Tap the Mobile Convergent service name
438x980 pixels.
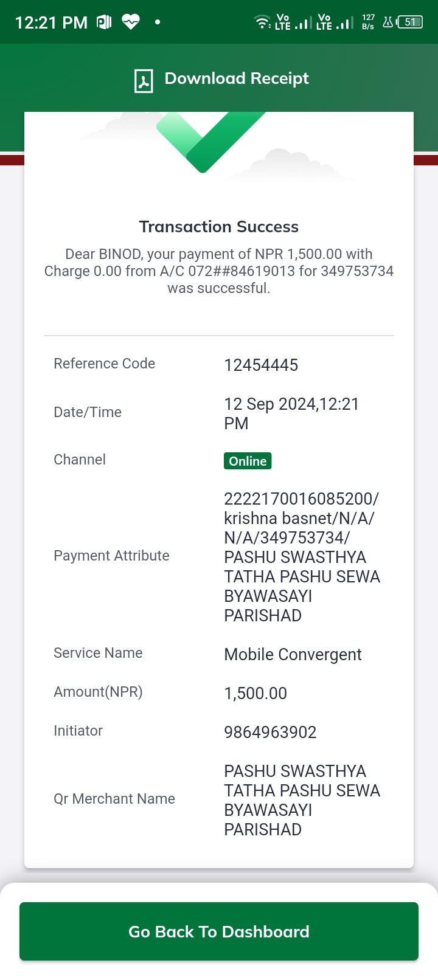(293, 655)
